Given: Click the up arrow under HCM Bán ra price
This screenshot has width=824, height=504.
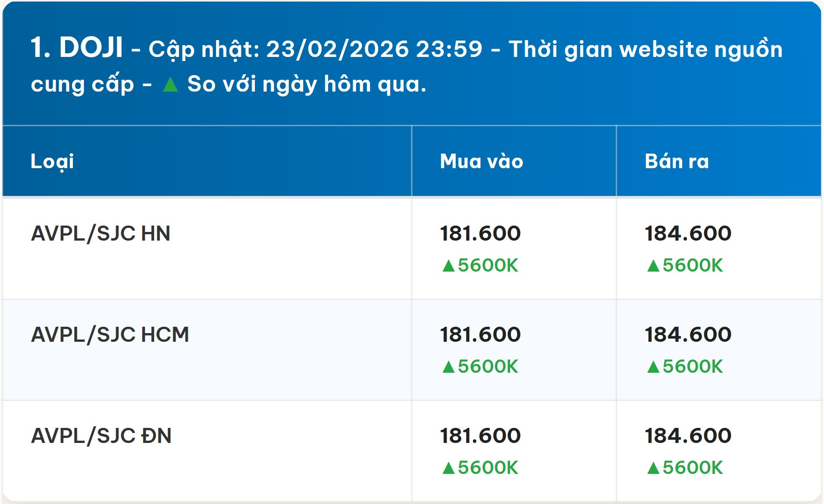Looking at the screenshot, I should 653,367.
